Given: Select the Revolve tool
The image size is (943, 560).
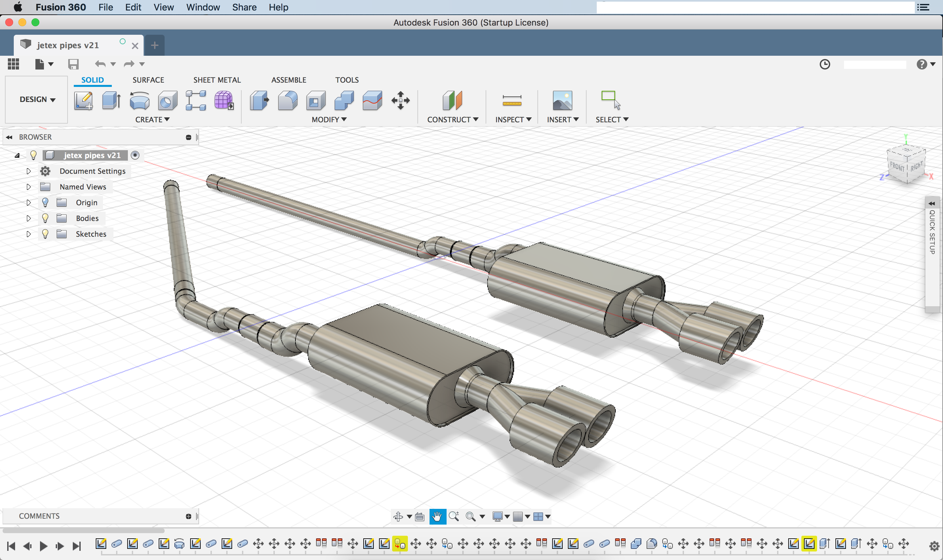Looking at the screenshot, I should pyautogui.click(x=139, y=100).
